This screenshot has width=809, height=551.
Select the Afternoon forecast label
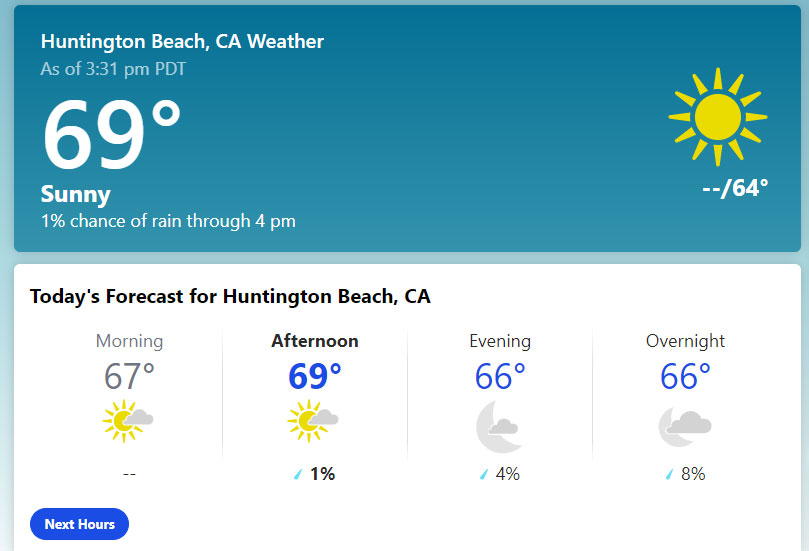click(315, 341)
